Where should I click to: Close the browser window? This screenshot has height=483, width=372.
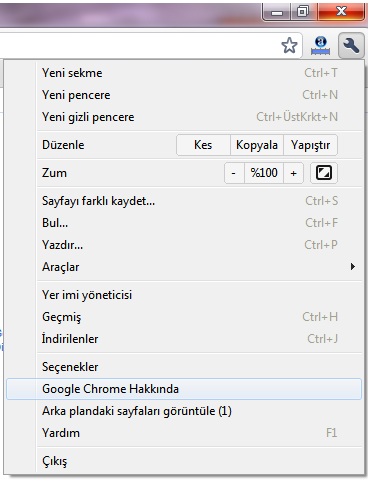(341, 12)
